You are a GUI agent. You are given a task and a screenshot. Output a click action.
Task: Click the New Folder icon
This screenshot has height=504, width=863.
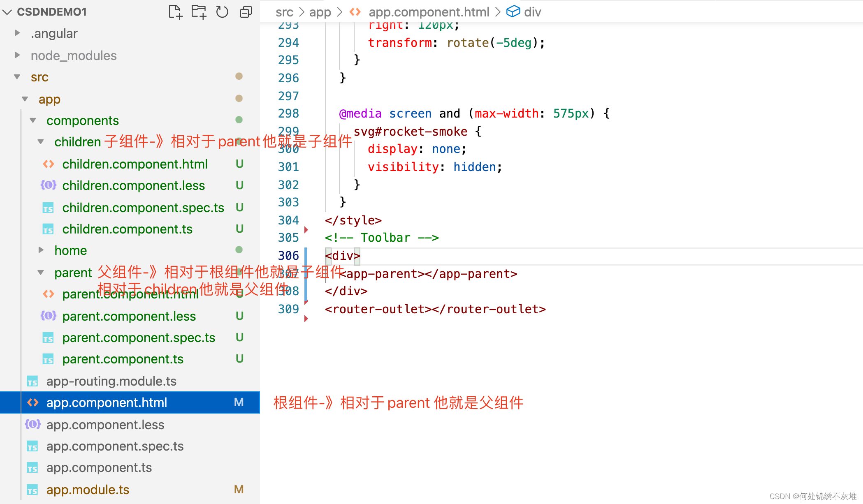point(199,12)
